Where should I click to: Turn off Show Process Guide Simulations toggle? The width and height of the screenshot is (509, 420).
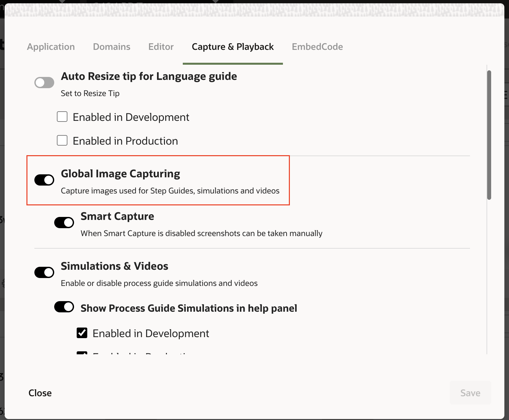pyautogui.click(x=64, y=307)
